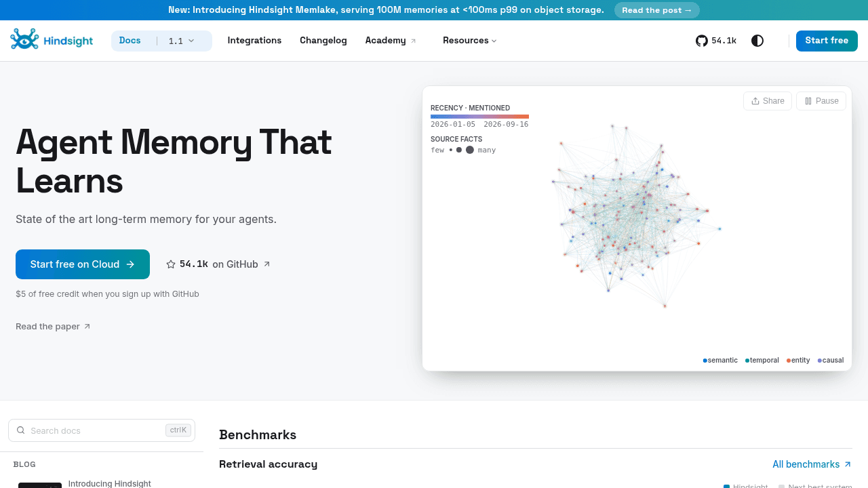The image size is (868, 488).
Task: Toggle the causal legend entry
Action: (831, 361)
